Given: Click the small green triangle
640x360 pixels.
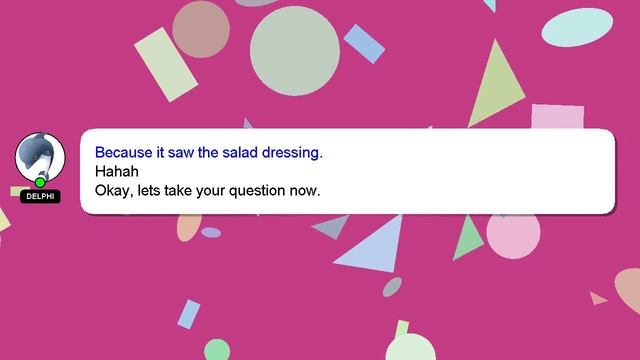Looking at the screenshot, I should pos(467,238).
